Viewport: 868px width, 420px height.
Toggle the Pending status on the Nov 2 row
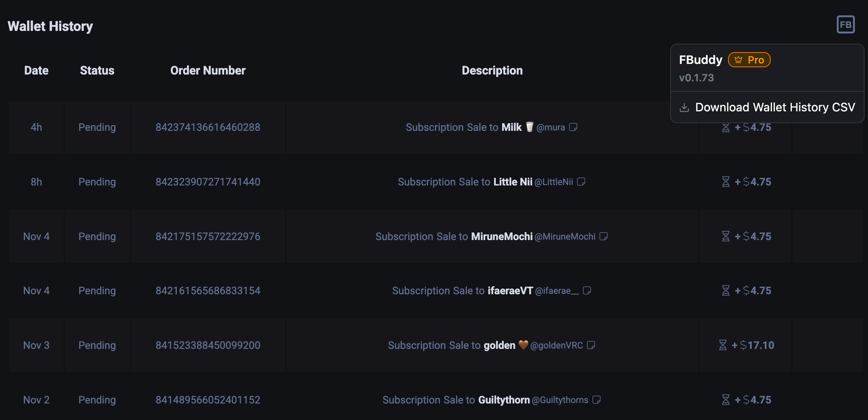tap(97, 400)
